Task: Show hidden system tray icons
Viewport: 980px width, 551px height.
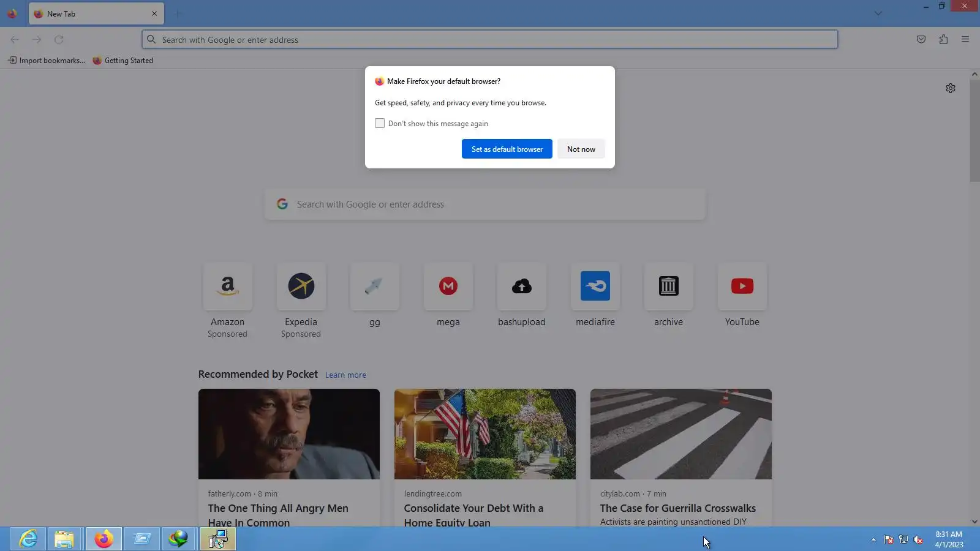Action: pyautogui.click(x=873, y=539)
